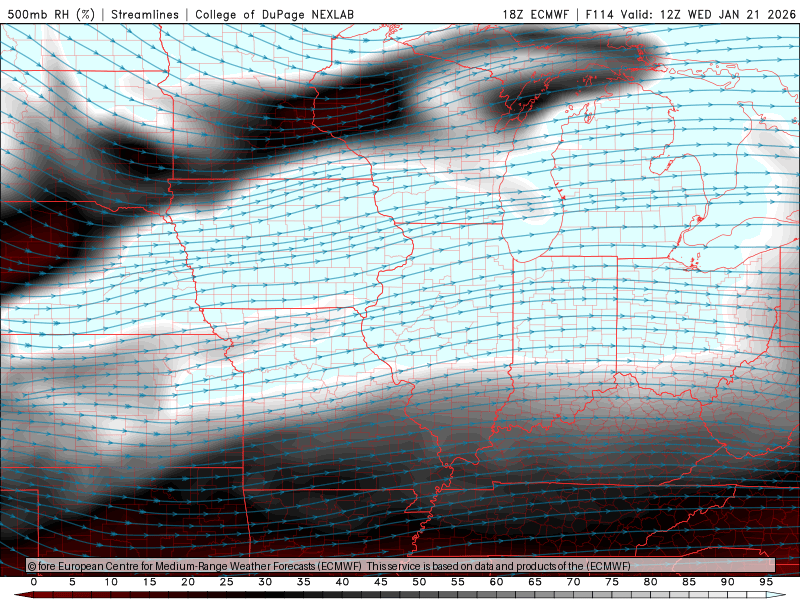Click the '30' colorbar scale label
This screenshot has width=800, height=600.
(265, 582)
